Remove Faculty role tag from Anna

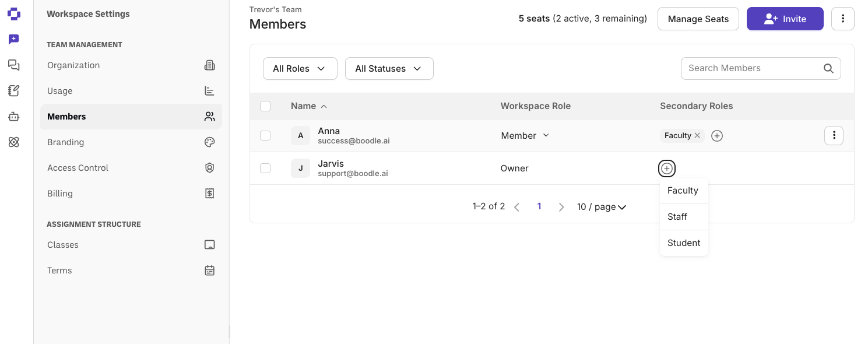[x=697, y=135]
